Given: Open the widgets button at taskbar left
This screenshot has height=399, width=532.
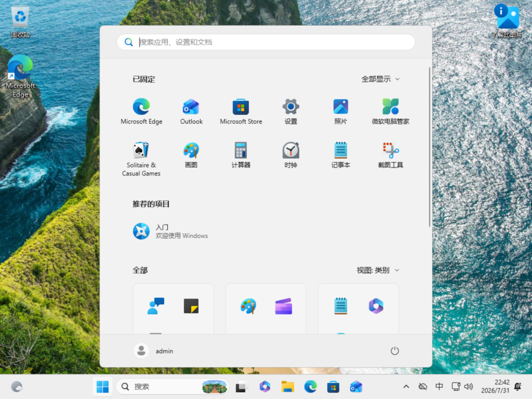Looking at the screenshot, I should coord(17,387).
